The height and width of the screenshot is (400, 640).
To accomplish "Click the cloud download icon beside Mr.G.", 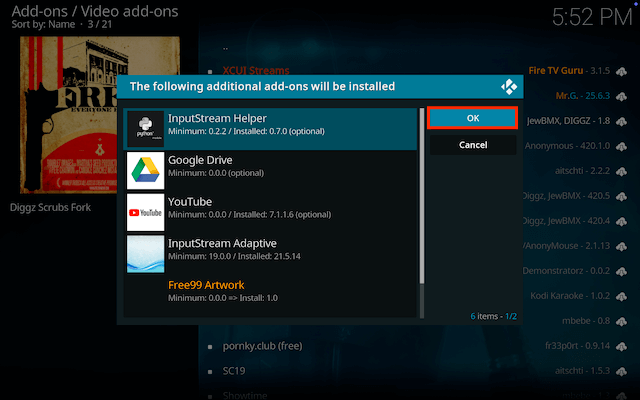I will (x=621, y=96).
